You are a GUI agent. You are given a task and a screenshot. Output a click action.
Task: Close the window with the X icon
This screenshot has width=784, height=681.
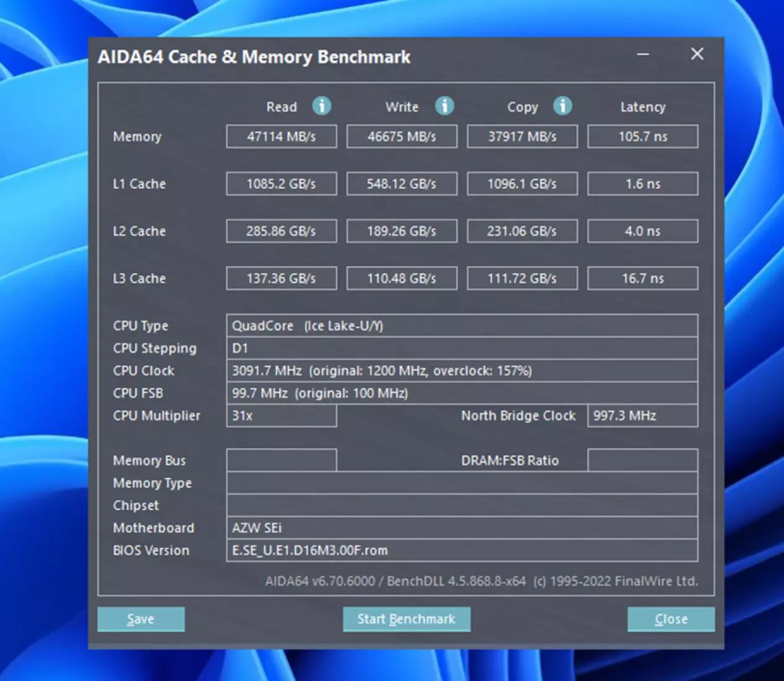tap(697, 54)
